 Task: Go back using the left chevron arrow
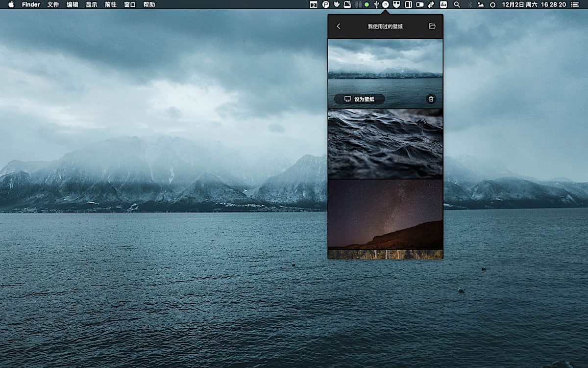[339, 26]
